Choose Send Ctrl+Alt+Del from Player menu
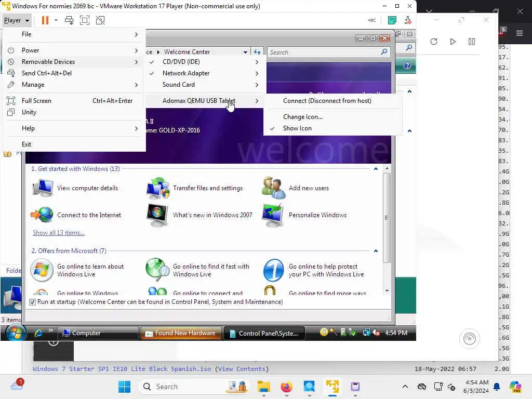 pos(75,73)
